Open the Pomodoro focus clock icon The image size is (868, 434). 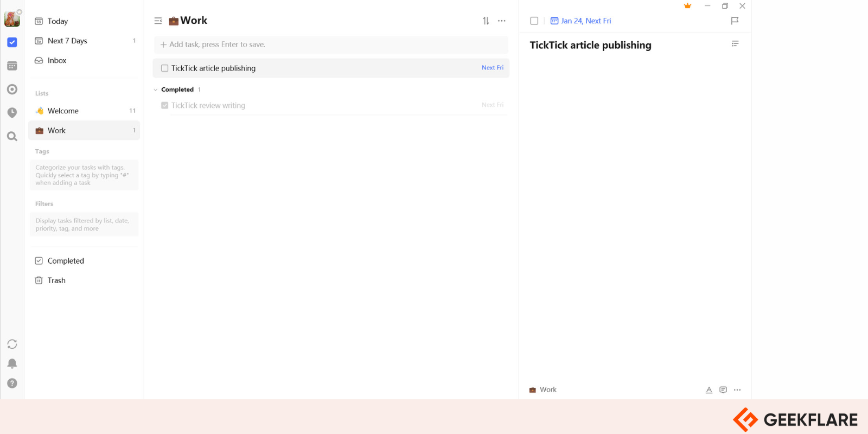pos(12,112)
